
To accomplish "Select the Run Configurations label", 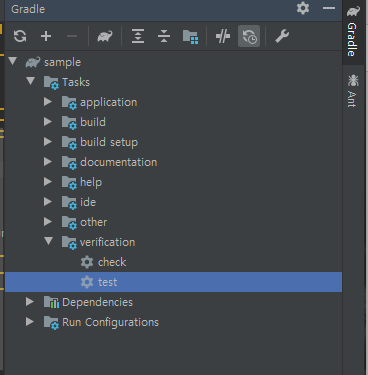I will click(x=110, y=322).
